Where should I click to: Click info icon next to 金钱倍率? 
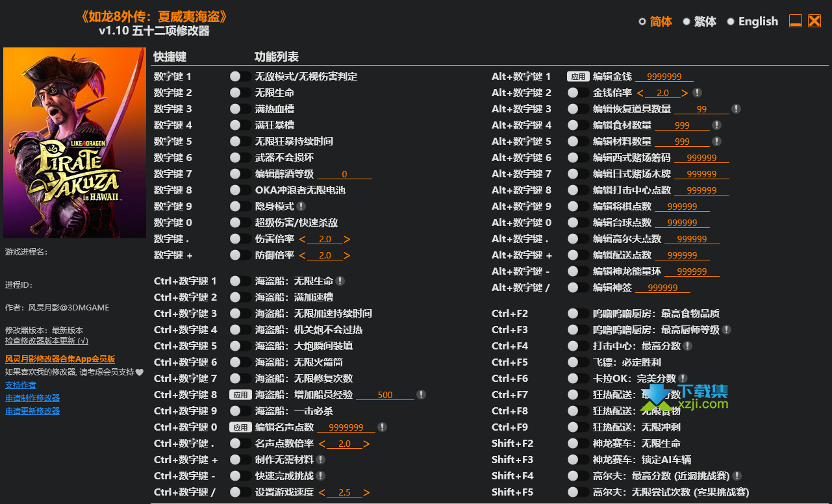[x=697, y=93]
